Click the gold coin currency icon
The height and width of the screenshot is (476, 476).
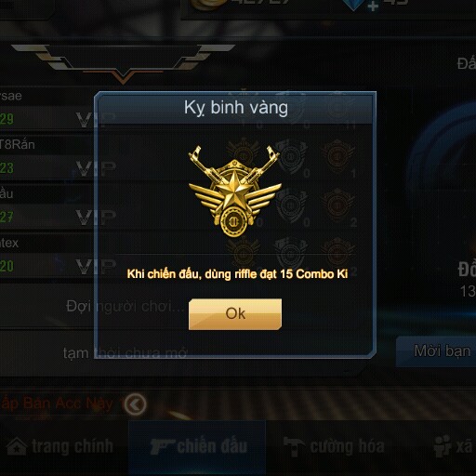(x=207, y=4)
